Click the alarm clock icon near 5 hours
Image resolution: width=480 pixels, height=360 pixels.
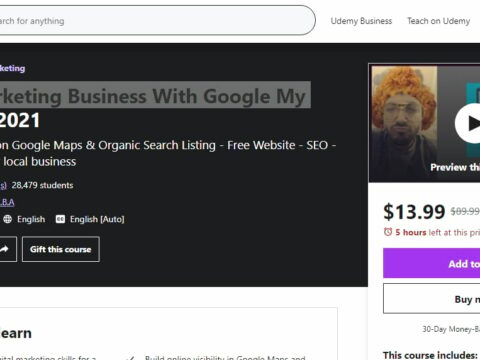pos(388,232)
